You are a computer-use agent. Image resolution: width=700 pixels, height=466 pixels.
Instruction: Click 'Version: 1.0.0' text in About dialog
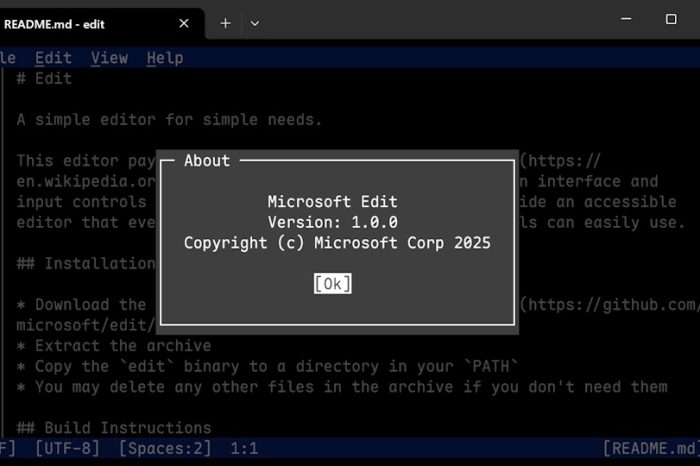tap(333, 222)
